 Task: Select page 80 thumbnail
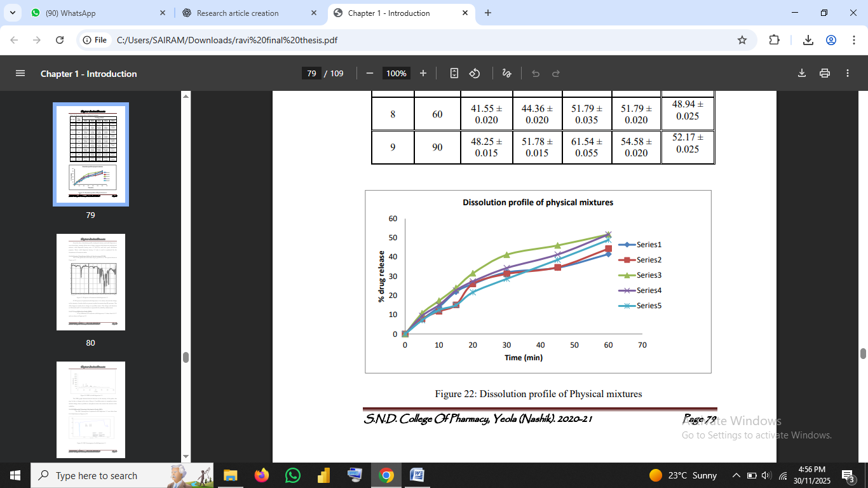click(x=91, y=282)
